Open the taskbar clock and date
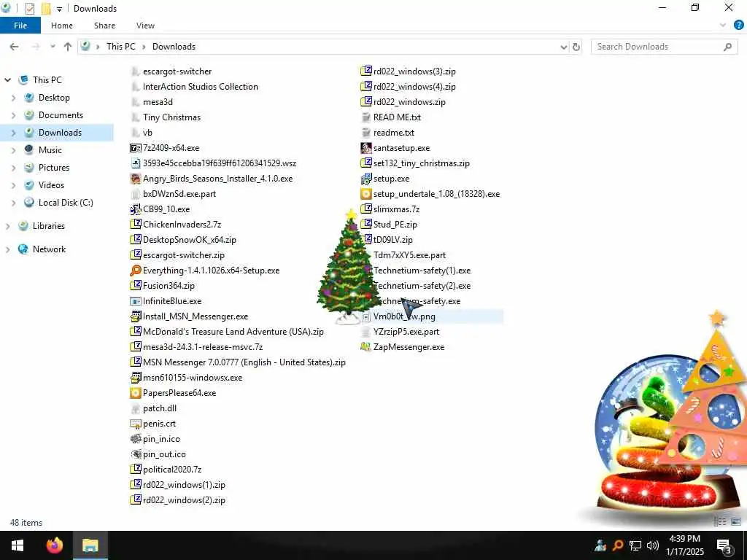Viewport: 747px width, 560px height. click(x=685, y=545)
